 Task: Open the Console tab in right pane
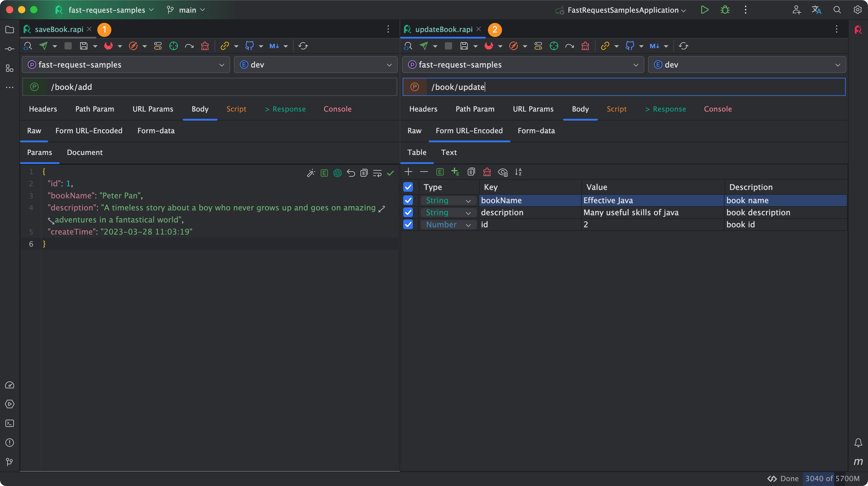pyautogui.click(x=717, y=109)
